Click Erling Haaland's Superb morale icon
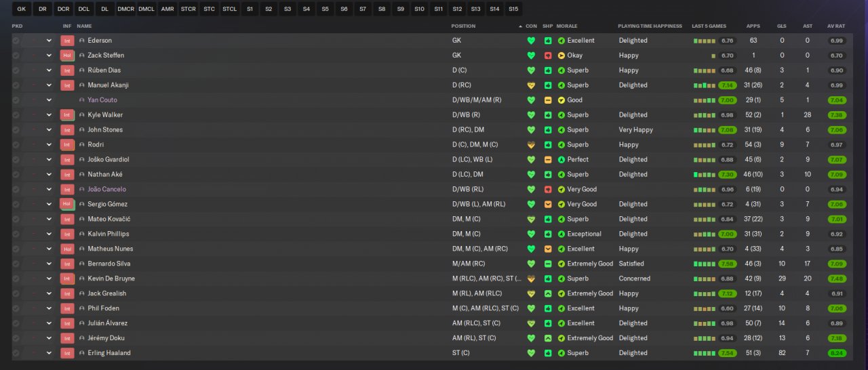The width and height of the screenshot is (868, 370). click(561, 354)
